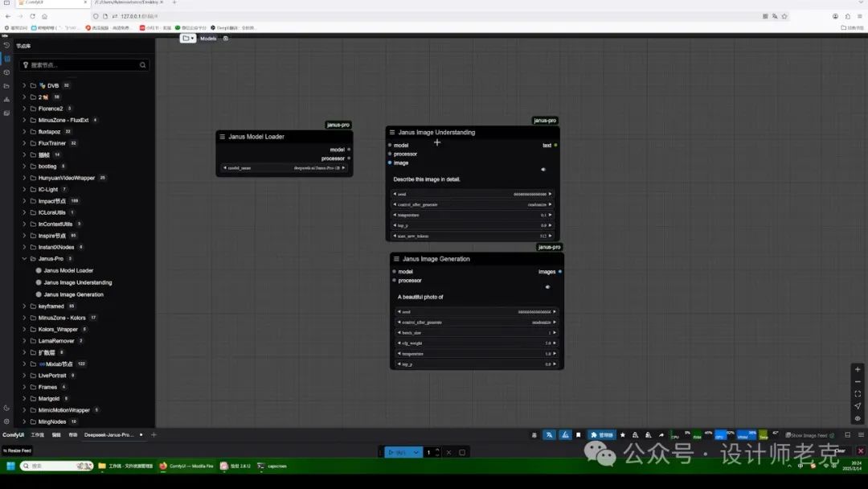Open Windows Start menu
868x489 pixels.
pos(10,466)
